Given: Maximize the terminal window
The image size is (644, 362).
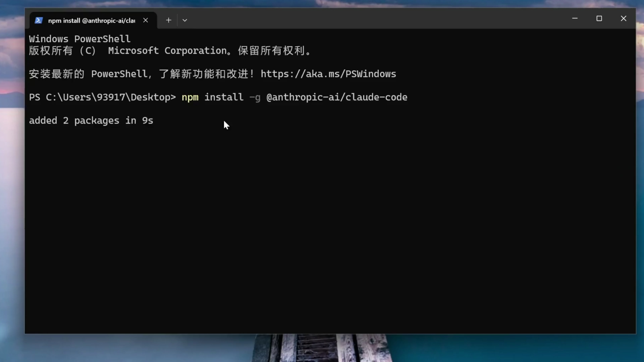Looking at the screenshot, I should 599,18.
